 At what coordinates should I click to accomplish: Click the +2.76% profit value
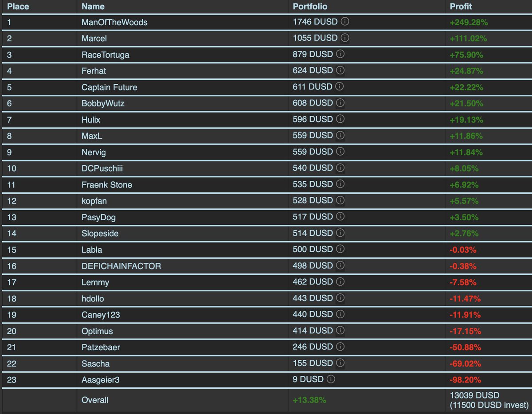click(x=464, y=234)
